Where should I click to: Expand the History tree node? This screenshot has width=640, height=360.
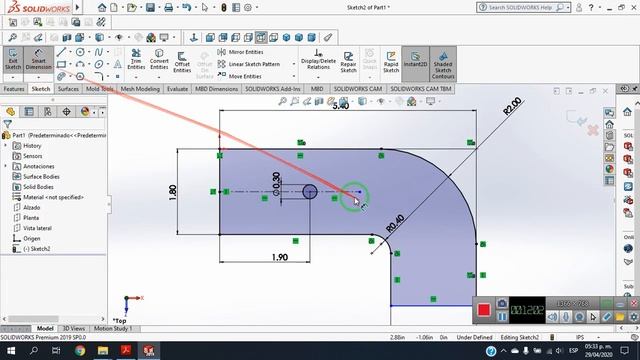(5, 145)
